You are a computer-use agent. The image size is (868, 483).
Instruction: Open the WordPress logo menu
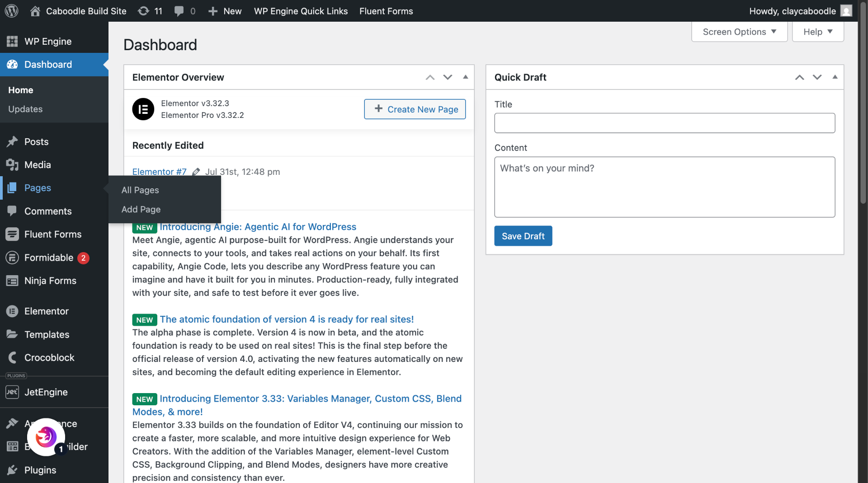pyautogui.click(x=11, y=11)
